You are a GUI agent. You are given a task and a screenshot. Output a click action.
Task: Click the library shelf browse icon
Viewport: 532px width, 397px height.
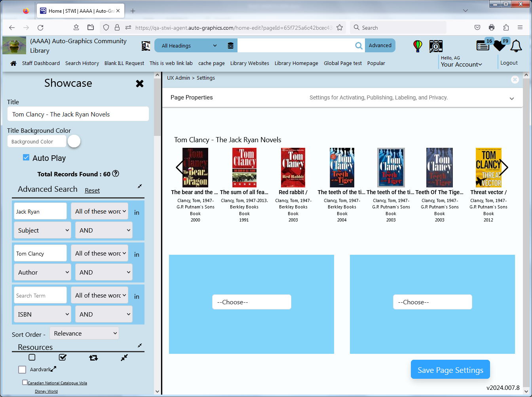click(436, 46)
